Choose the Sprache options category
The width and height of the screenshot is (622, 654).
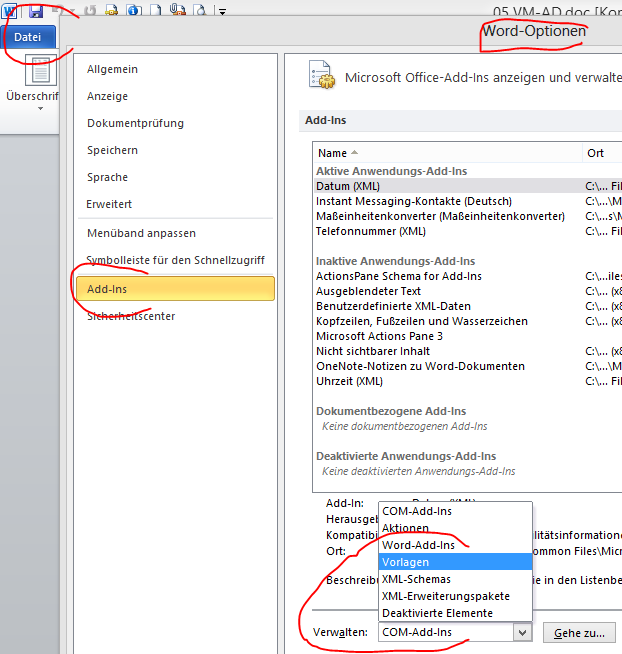click(x=107, y=177)
